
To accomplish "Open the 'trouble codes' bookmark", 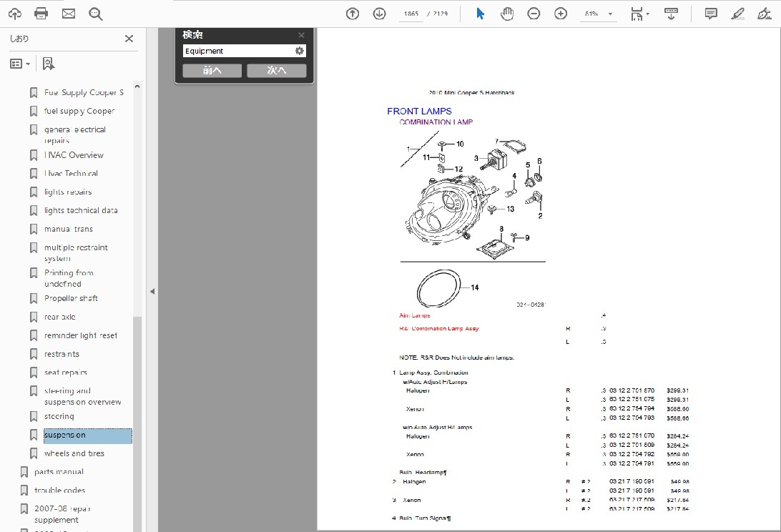I will pos(59,491).
